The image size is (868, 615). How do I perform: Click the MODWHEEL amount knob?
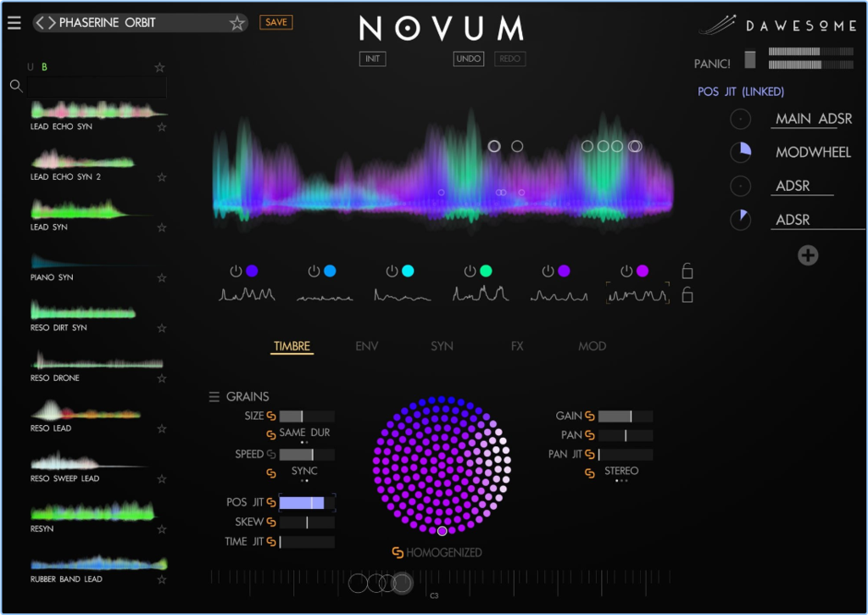[x=740, y=153]
